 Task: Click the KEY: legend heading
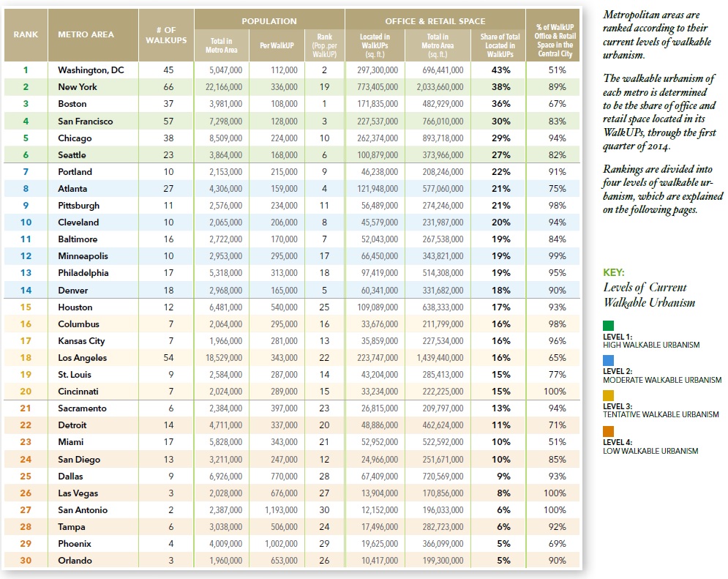pos(614,272)
